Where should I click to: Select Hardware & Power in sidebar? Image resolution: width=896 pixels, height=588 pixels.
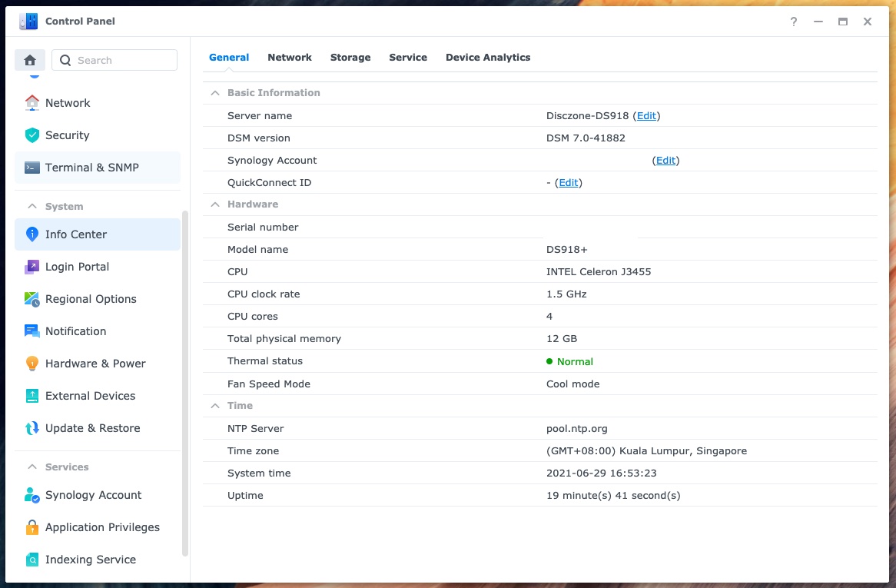click(97, 364)
